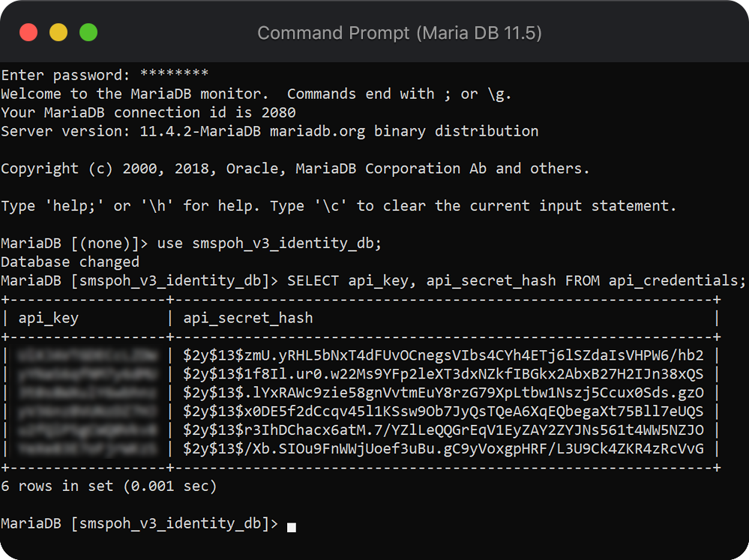The image size is (749, 560).
Task: Click the hash starting with $2y$13$zmU
Action: click(x=443, y=355)
